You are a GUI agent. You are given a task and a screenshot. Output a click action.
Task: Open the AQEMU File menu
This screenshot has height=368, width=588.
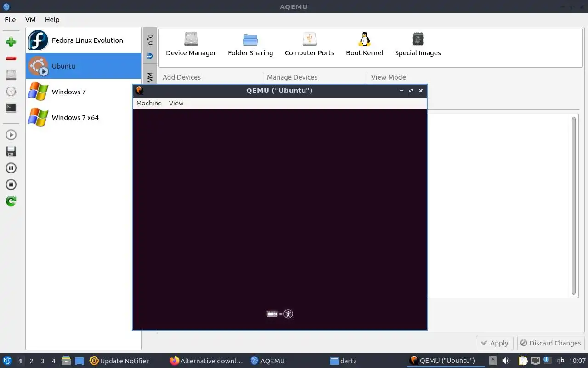[x=10, y=20]
